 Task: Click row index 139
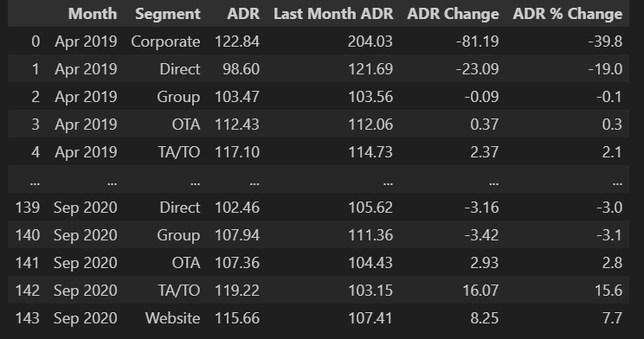(x=28, y=208)
